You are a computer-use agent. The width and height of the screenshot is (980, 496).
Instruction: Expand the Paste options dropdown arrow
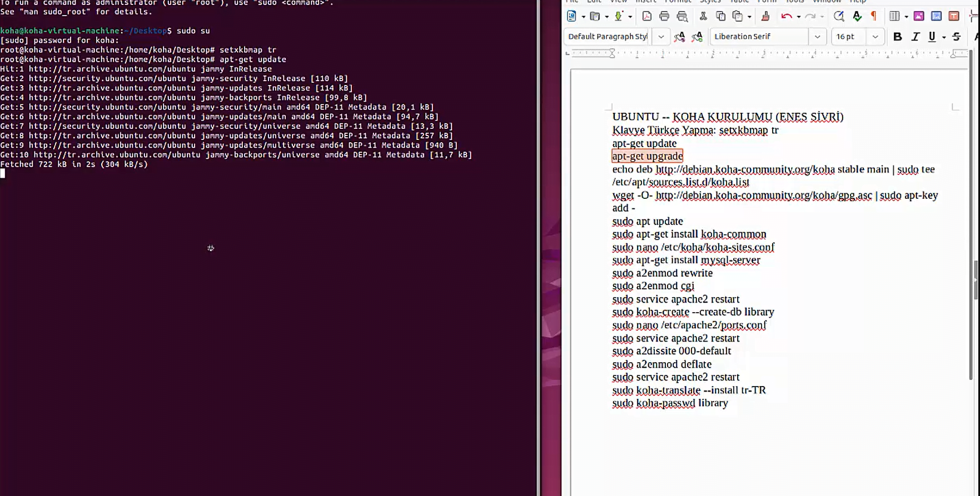[749, 17]
